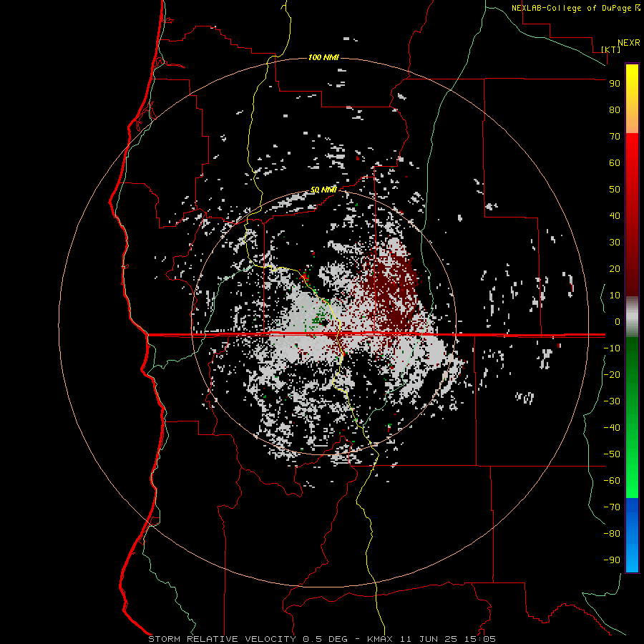The image size is (644, 644).
Task: Click the STORM RELATIVE VELOCITY product caption
Action: 222,639
